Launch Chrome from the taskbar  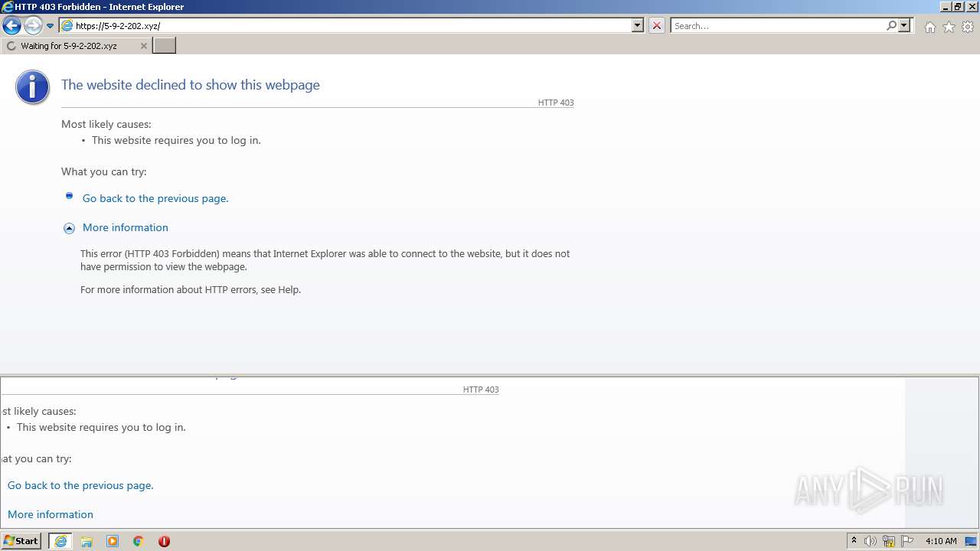[x=139, y=541]
